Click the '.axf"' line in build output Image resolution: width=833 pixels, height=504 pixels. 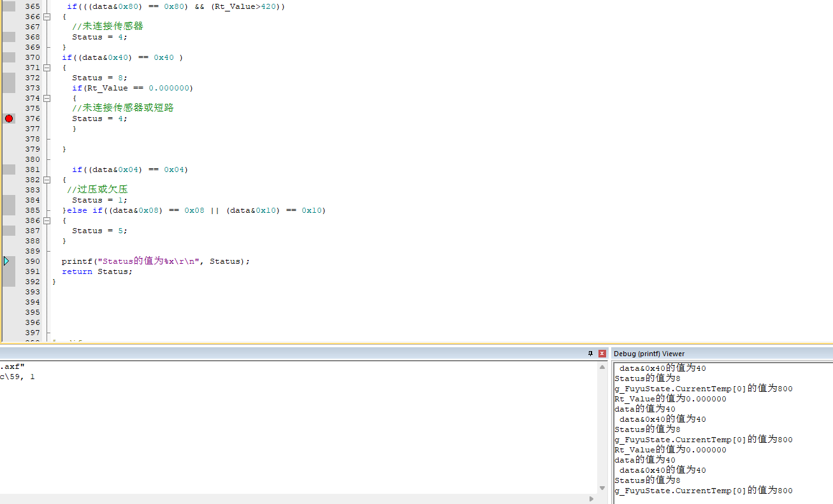pos(12,366)
